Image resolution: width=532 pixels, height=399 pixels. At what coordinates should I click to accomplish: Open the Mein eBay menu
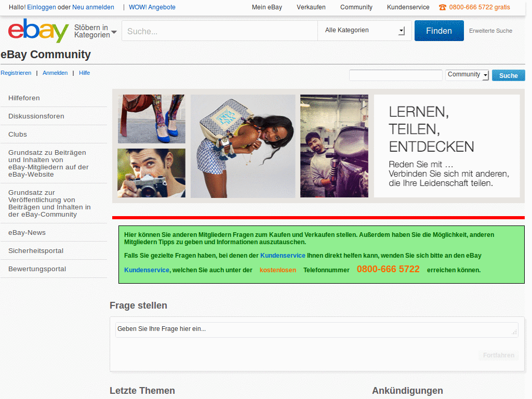[x=267, y=7]
